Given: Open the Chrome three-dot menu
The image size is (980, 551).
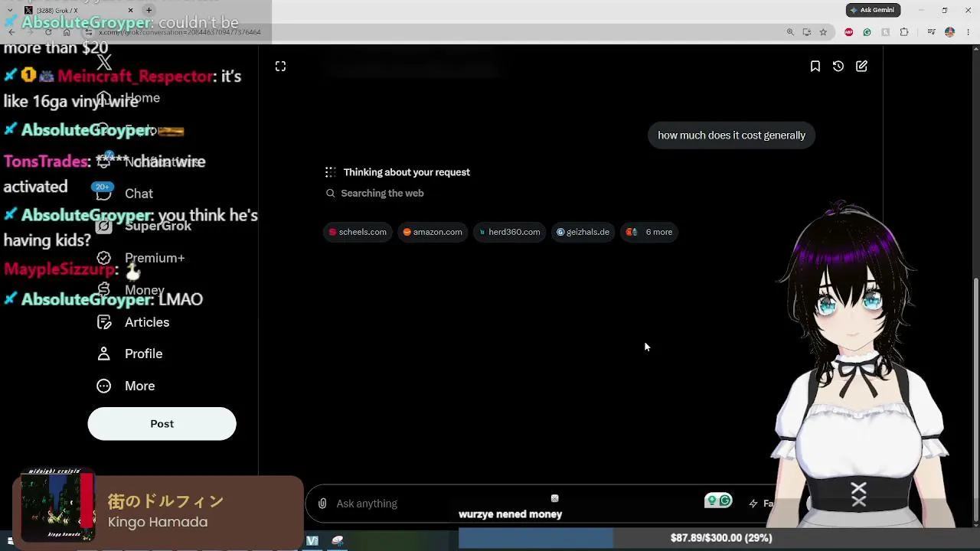Looking at the screenshot, I should click(968, 32).
